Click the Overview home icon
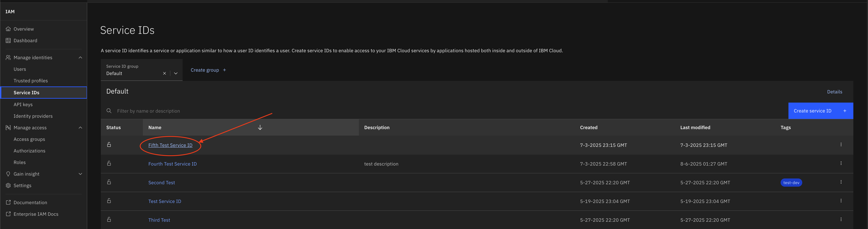 [x=8, y=29]
